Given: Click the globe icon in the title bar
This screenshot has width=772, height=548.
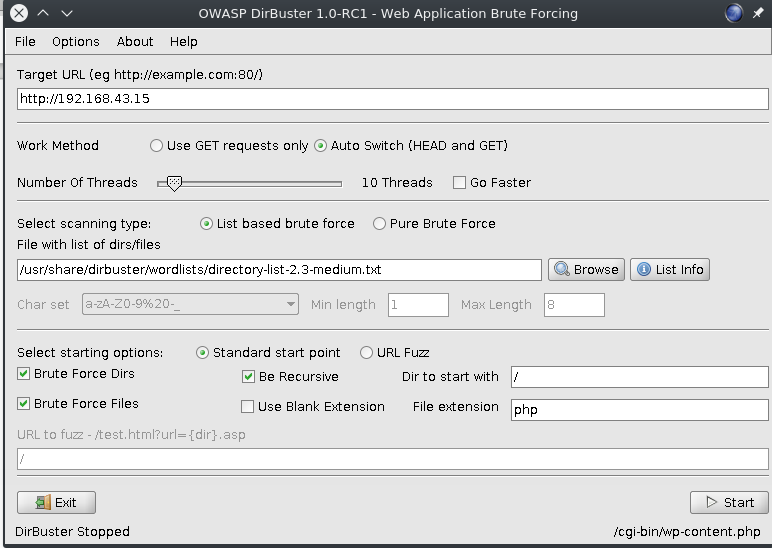Looking at the screenshot, I should coord(734,13).
